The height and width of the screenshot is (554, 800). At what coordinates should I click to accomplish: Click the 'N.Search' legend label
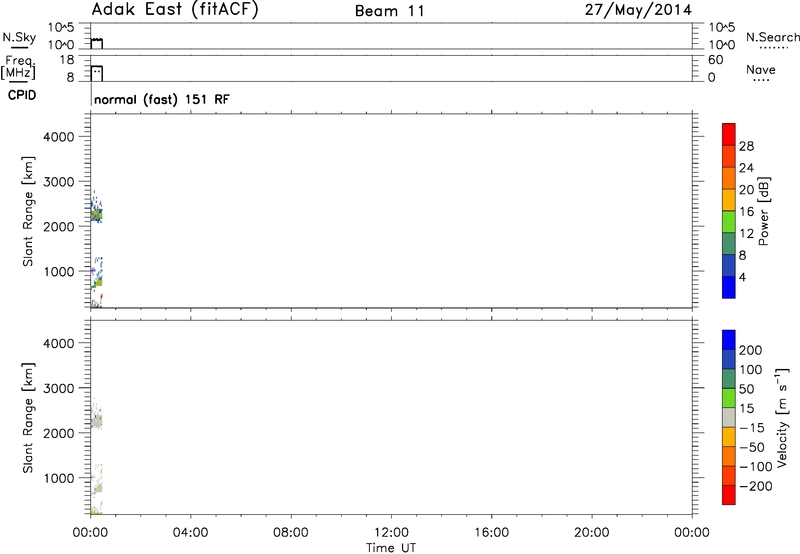(x=772, y=37)
